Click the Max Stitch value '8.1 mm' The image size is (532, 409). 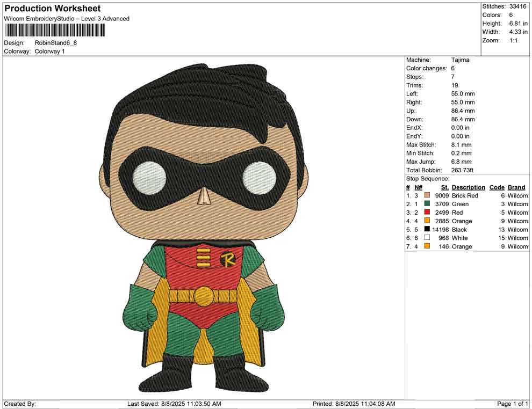pyautogui.click(x=461, y=145)
